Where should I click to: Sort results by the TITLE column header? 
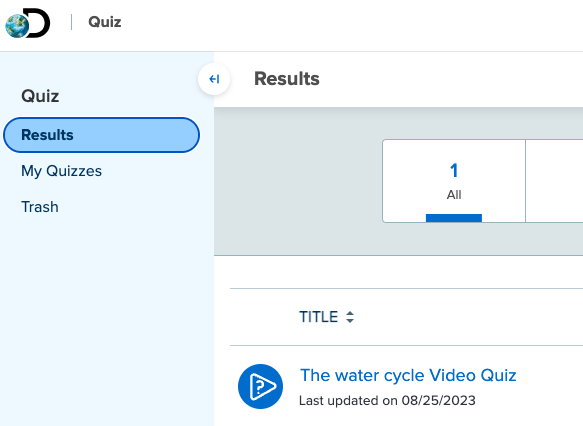tap(319, 317)
